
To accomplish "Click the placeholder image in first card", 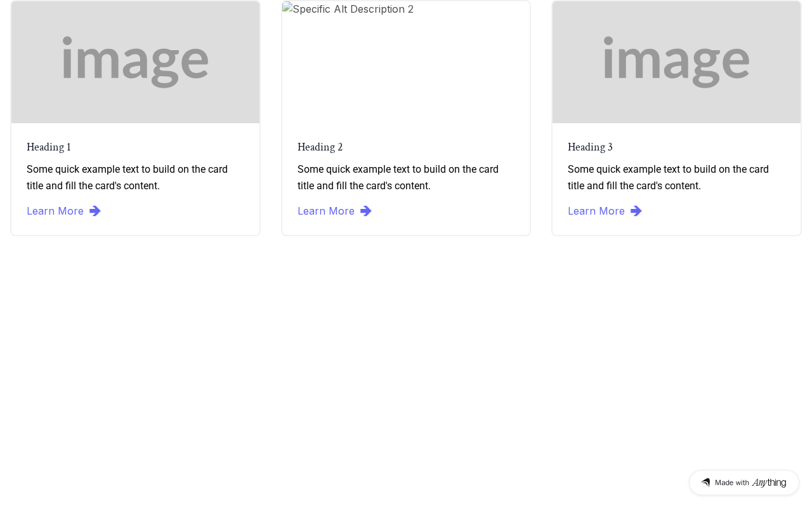I will coord(135,62).
